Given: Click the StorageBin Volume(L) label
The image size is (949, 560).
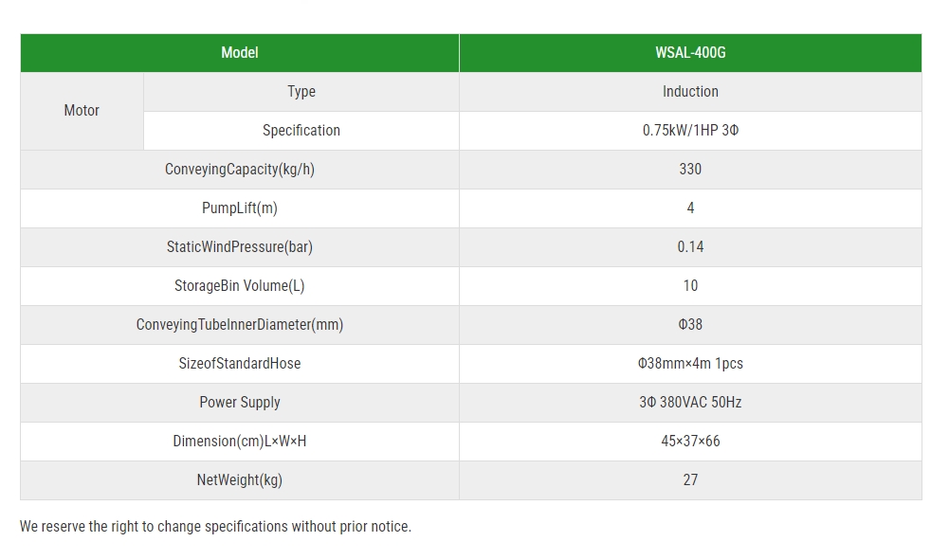Looking at the screenshot, I should coord(240,285).
